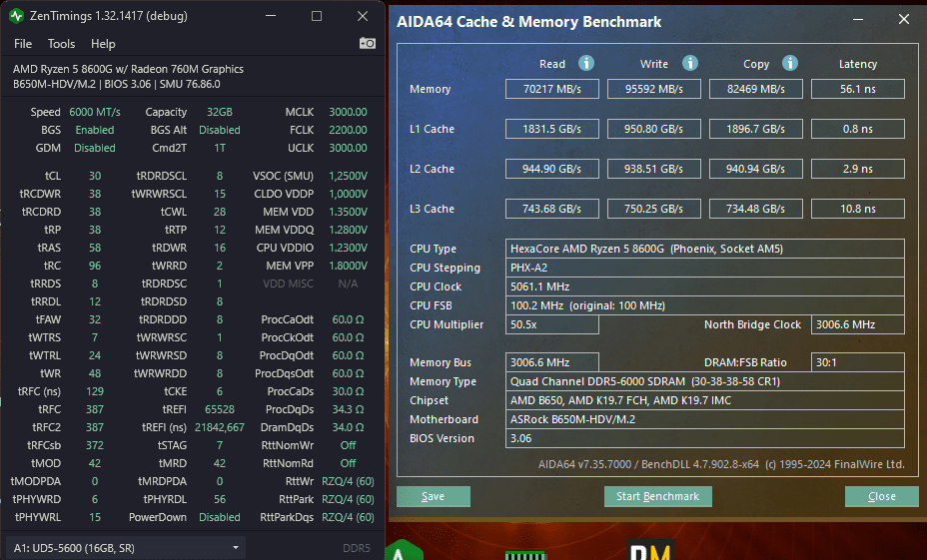The image size is (927, 560).
Task: Open the Tools menu in ZenTimings
Action: 62,44
